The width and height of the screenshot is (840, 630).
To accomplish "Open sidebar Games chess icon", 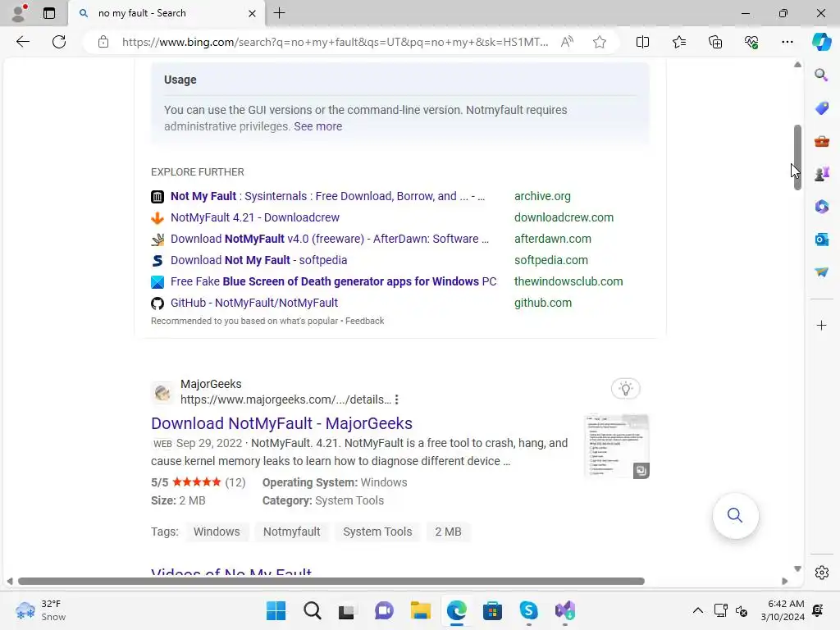I will pyautogui.click(x=821, y=174).
